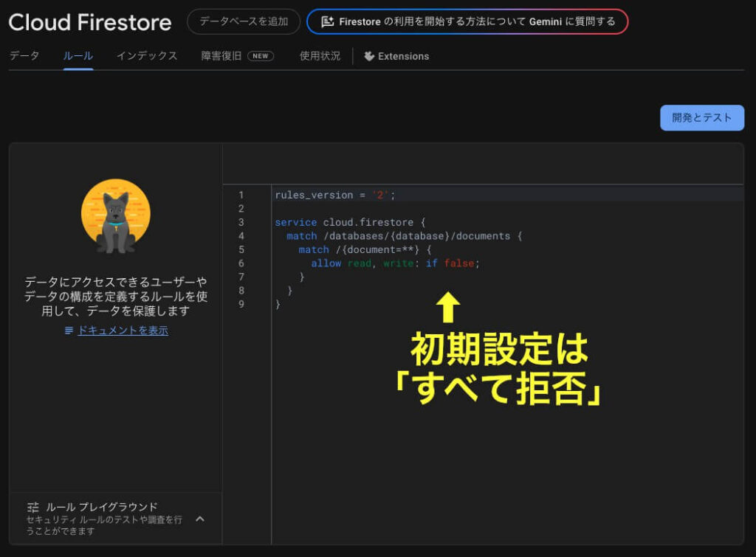
Task: Click the Gemini sparkle chat icon
Action: pyautogui.click(x=327, y=21)
